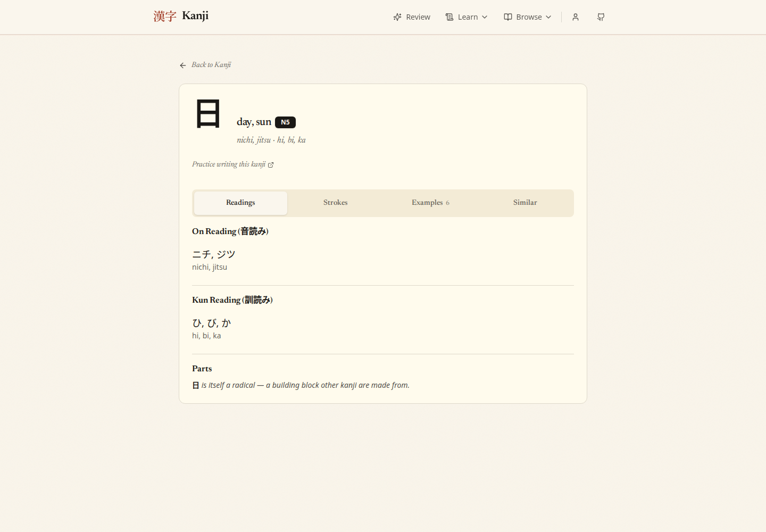Click the Kun Reading (訓読み) heading
Screen dimensions: 766x532
232,300
